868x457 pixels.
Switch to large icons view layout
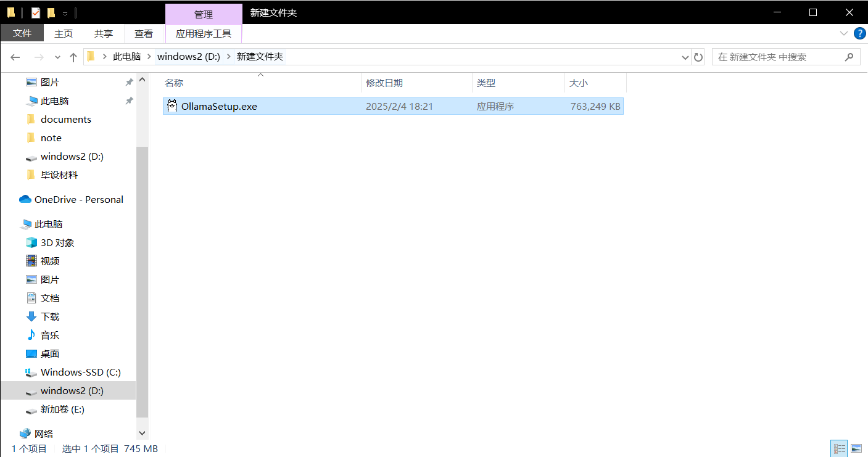856,448
